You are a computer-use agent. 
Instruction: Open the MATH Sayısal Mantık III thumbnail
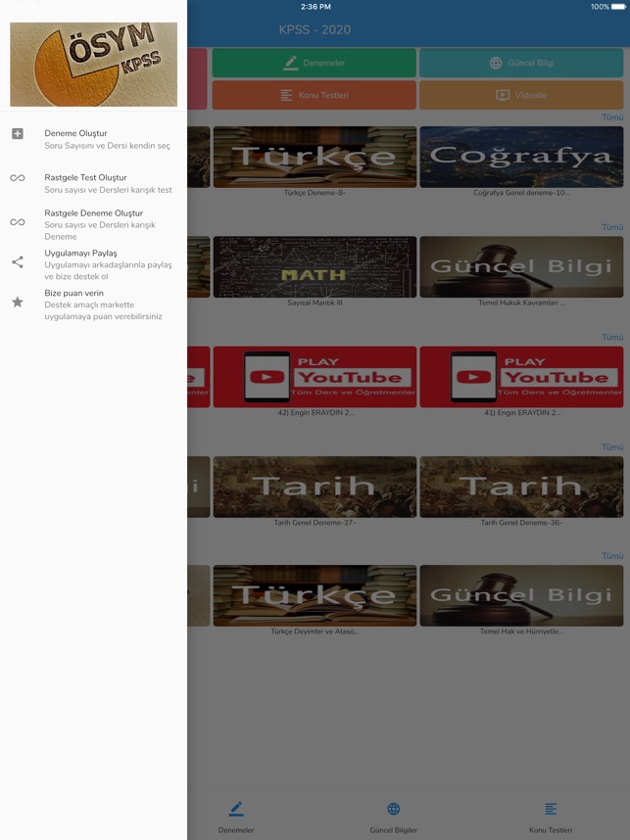tap(315, 267)
